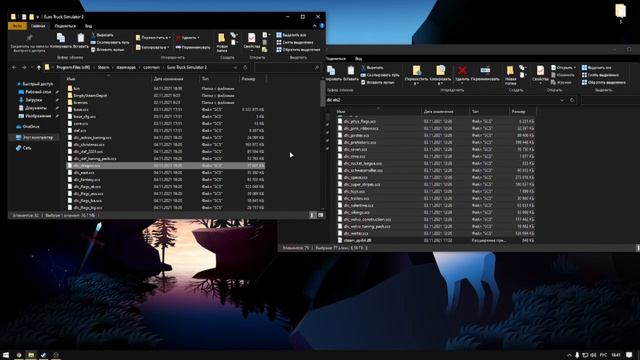Open Свойства in the dlc ets2 window
640x360 pixels.
(x=540, y=74)
